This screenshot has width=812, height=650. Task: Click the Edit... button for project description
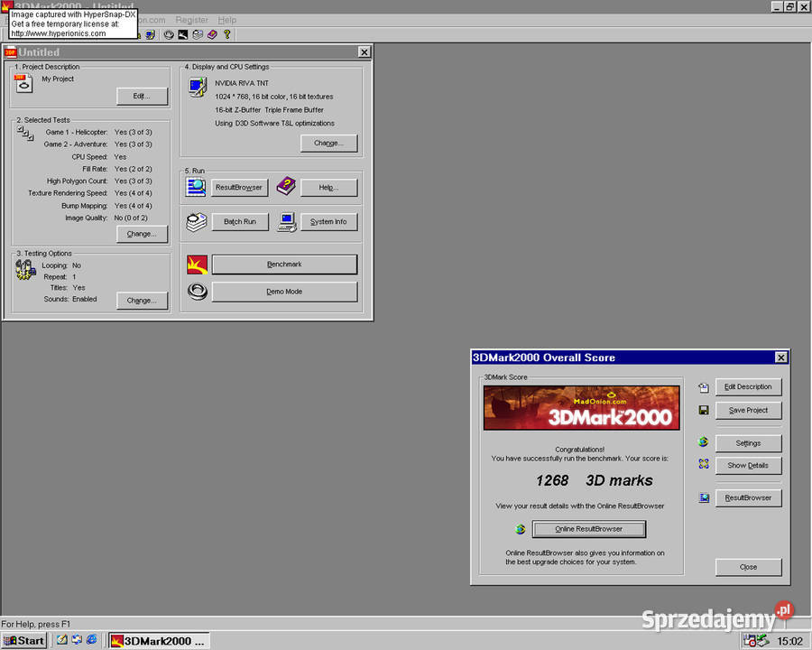[142, 96]
